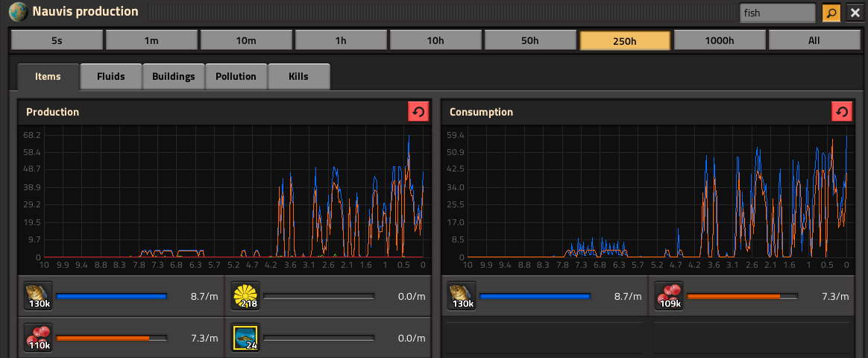Click the 7.3/m rate in Production

click(x=204, y=338)
